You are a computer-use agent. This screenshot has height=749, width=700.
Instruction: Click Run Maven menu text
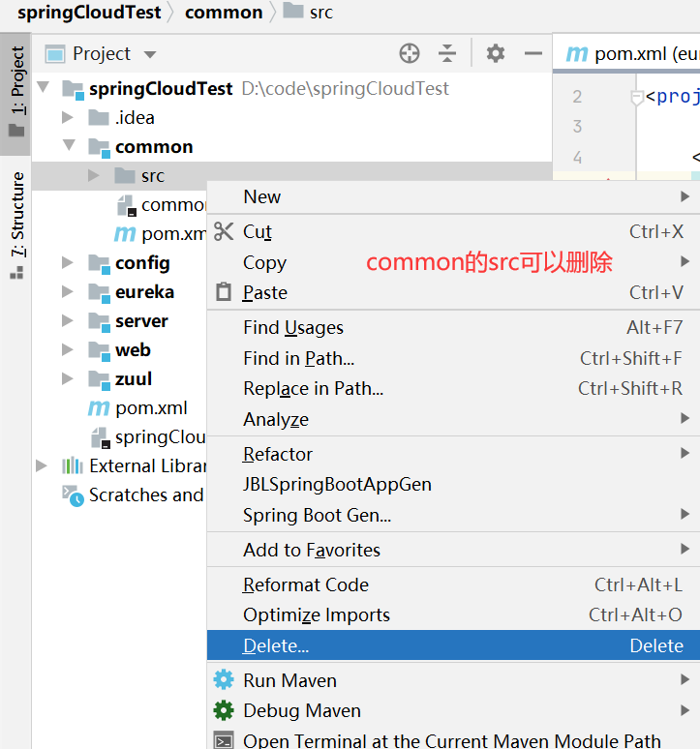coord(289,680)
